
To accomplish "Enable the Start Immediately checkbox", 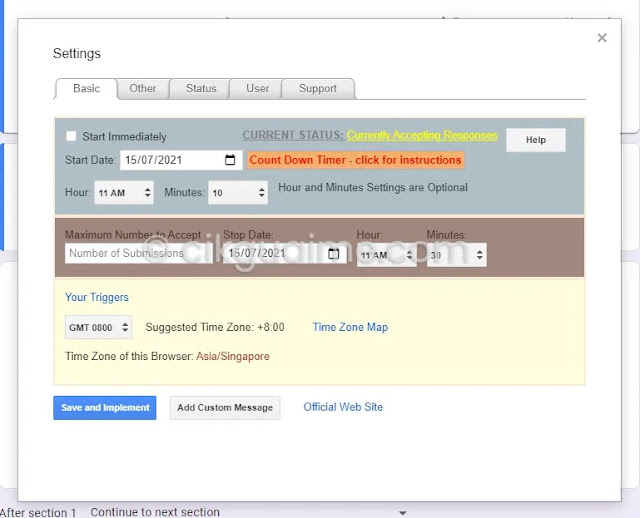I will 71,137.
